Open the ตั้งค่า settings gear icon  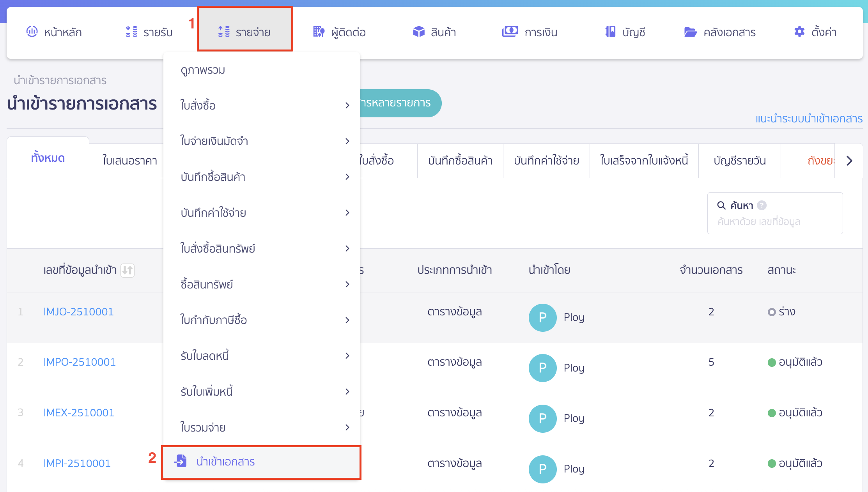(x=799, y=32)
